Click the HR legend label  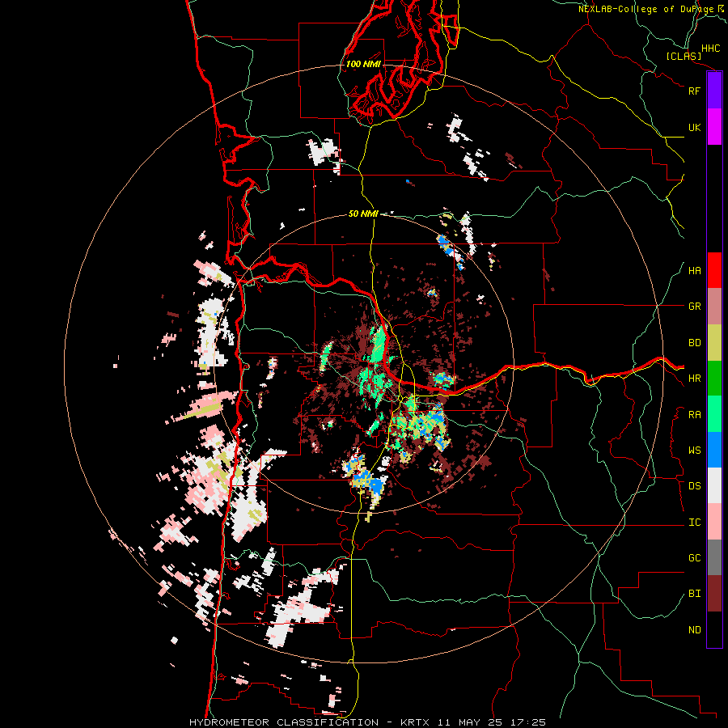tap(694, 379)
